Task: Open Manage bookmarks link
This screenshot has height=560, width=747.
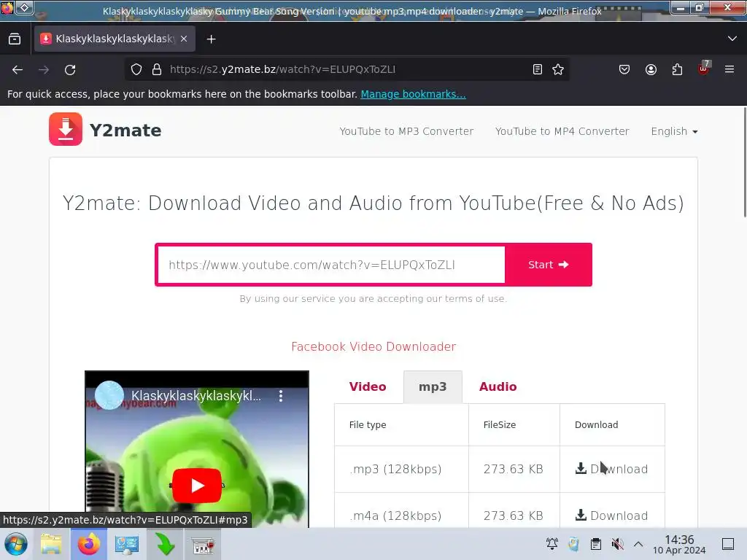Action: click(x=413, y=94)
